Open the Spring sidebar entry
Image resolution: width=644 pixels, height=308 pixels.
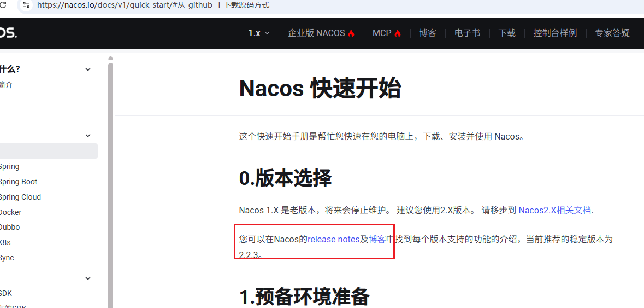pyautogui.click(x=9, y=166)
